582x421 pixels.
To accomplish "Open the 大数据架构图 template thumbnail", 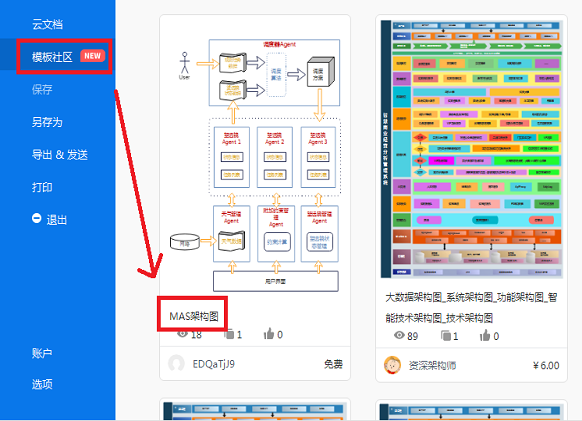I will pos(471,149).
